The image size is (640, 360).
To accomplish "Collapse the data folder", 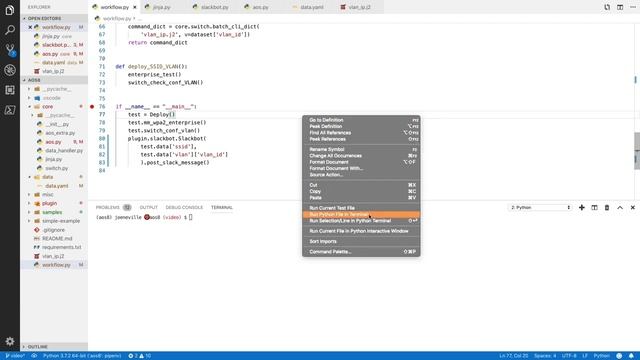I will 47,177.
